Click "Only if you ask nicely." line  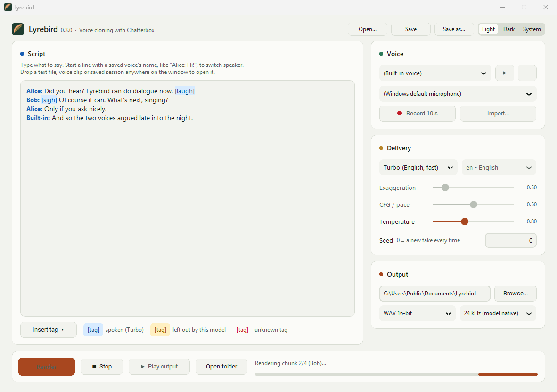(x=75, y=109)
